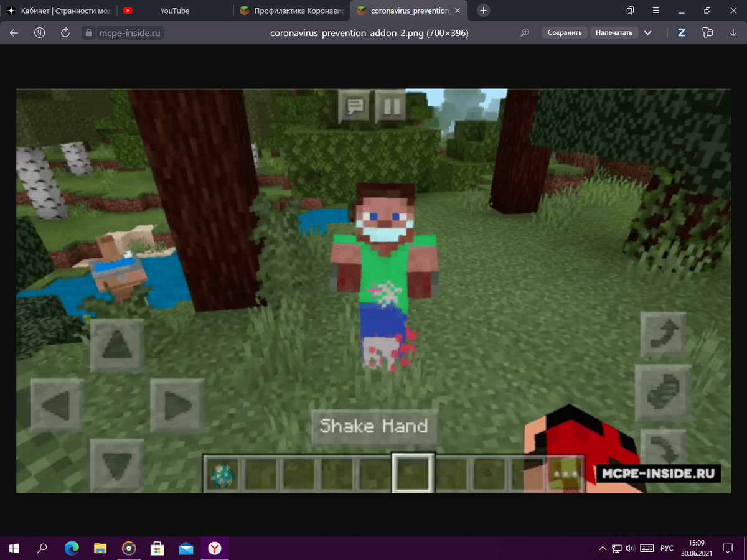747x560 pixels.
Task: Go back to the previous page
Action: coord(14,33)
